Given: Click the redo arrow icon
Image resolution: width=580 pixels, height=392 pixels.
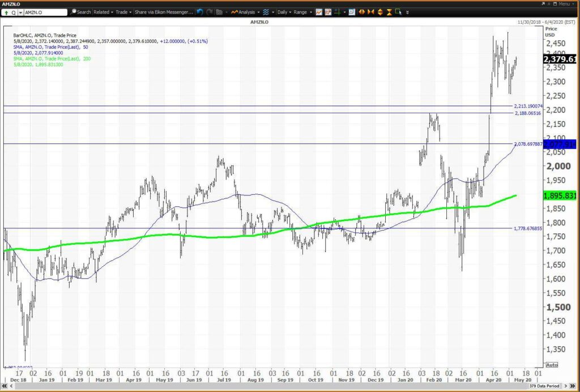Looking at the screenshot, I should tap(210, 12).
